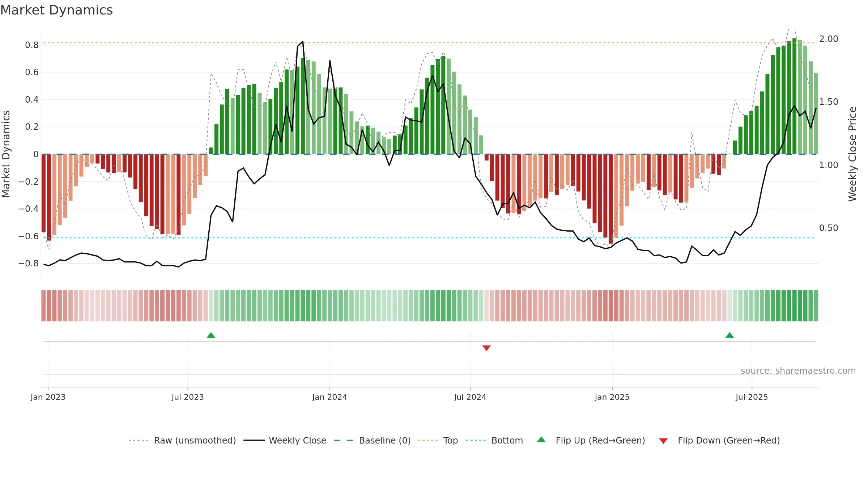Click the source: sharemaestro.com text
The image size is (868, 488).
point(798,371)
